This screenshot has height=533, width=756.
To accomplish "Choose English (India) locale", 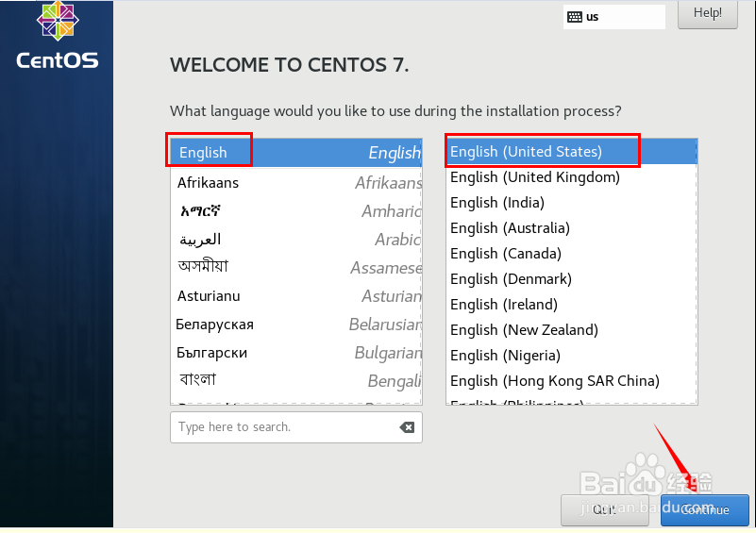I will click(571, 203).
